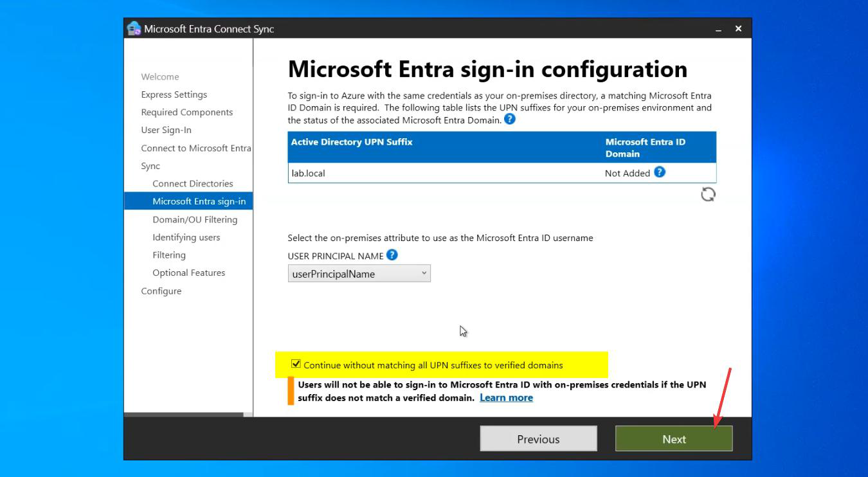
Task: Open the Optional Features sub-step
Action: click(189, 273)
